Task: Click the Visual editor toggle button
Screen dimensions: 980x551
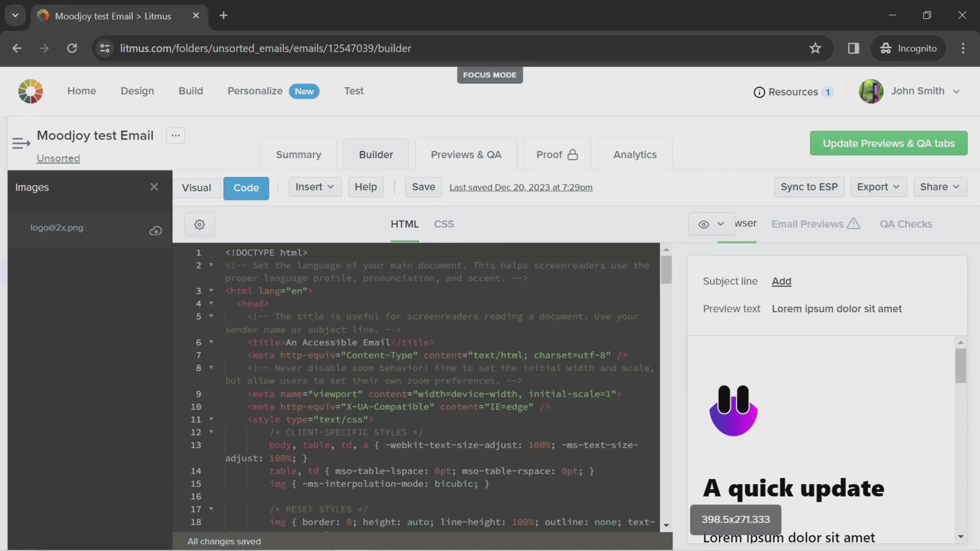Action: 196,187
